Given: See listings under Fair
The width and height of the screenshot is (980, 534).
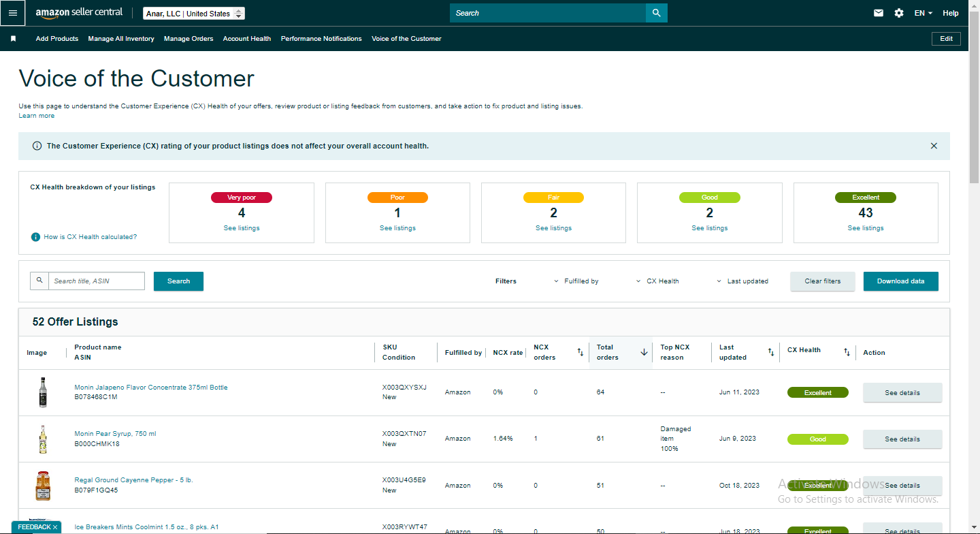Looking at the screenshot, I should 553,228.
